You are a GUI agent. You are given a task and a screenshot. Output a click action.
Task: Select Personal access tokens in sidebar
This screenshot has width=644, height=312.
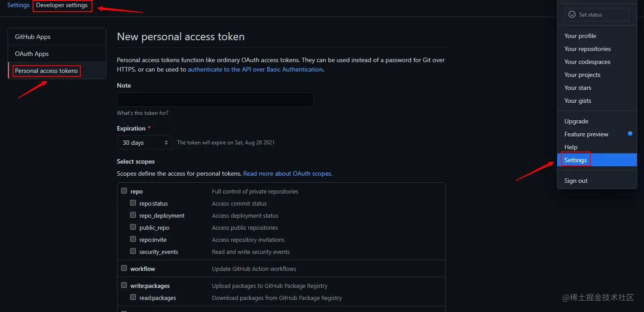(x=57, y=71)
